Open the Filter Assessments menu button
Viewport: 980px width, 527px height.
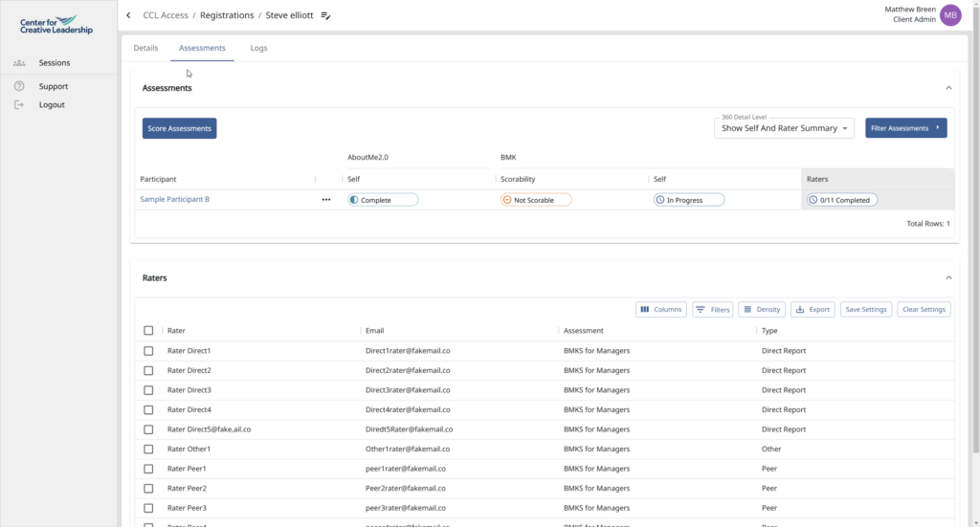click(905, 128)
